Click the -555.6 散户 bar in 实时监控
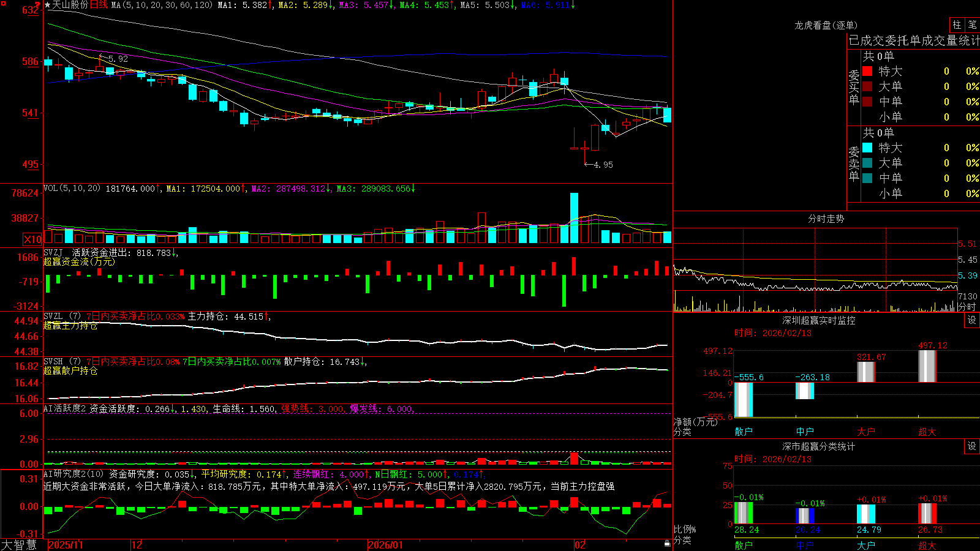The image size is (980, 551). [x=744, y=400]
